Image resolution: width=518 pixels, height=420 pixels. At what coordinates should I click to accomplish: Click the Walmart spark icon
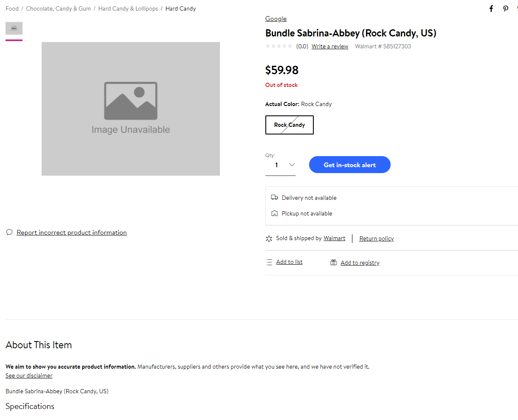pyautogui.click(x=269, y=239)
